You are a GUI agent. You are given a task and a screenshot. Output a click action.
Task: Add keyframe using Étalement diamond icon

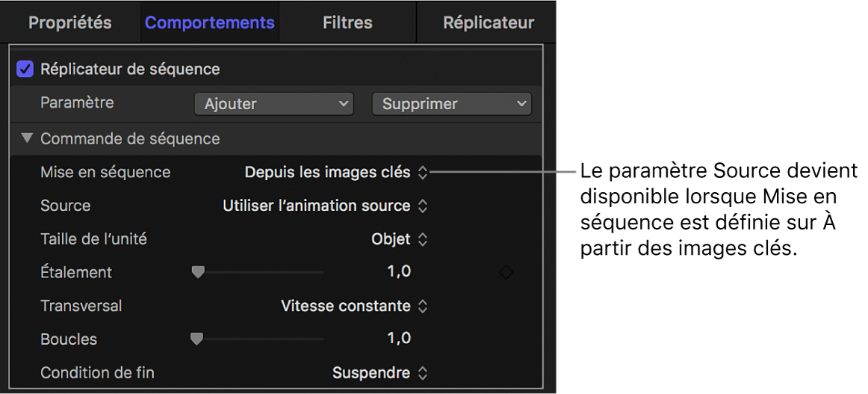(506, 273)
